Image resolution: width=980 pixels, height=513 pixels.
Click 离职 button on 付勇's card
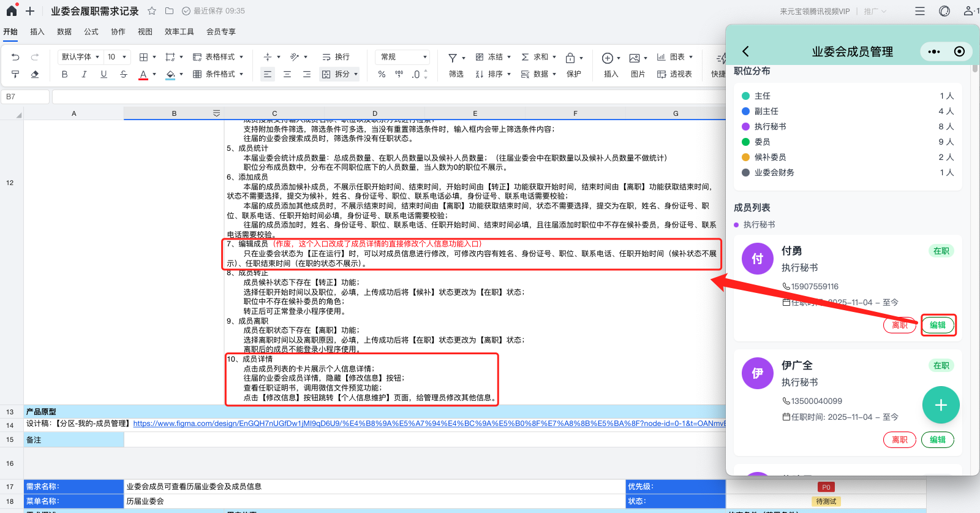900,325
